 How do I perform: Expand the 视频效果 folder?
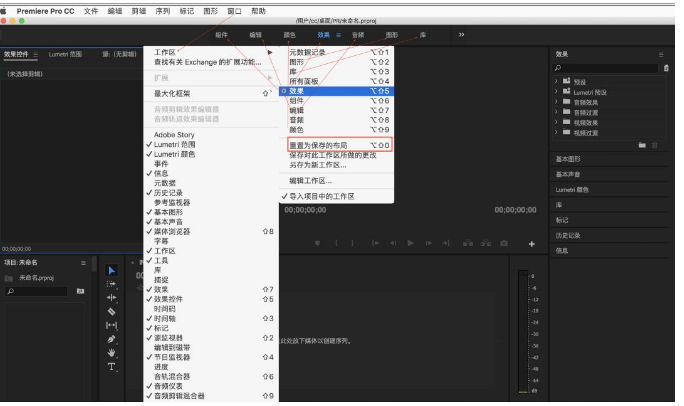(x=556, y=122)
